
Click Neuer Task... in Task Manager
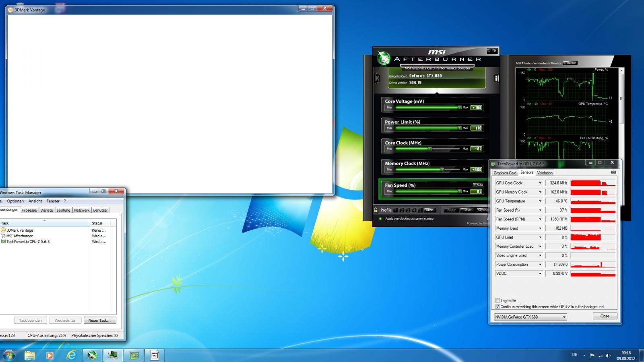point(99,320)
